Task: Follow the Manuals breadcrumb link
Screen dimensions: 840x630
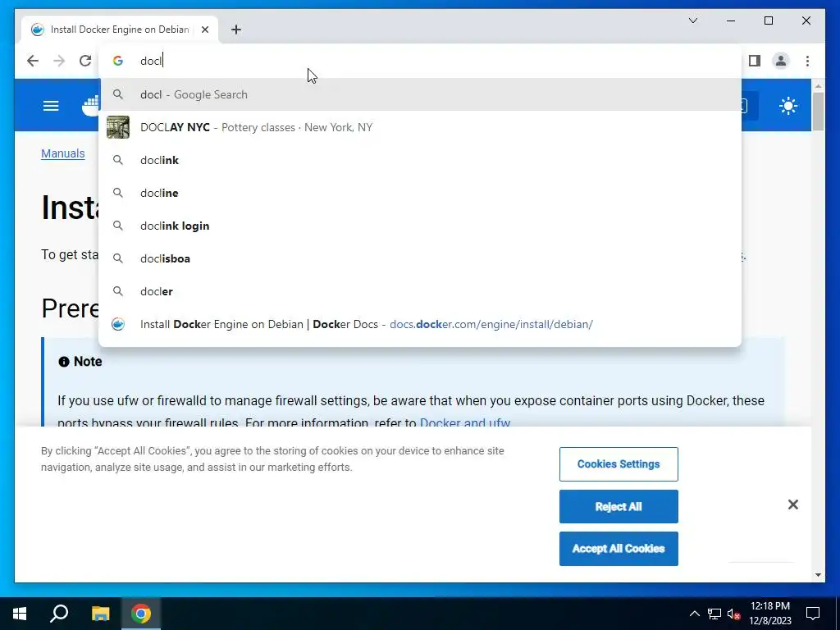Action: tap(62, 153)
